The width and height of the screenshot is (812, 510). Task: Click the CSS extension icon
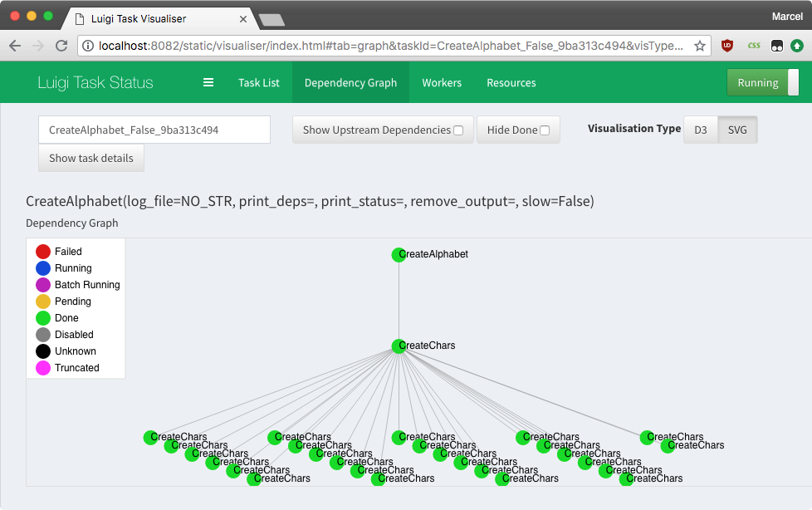point(754,46)
